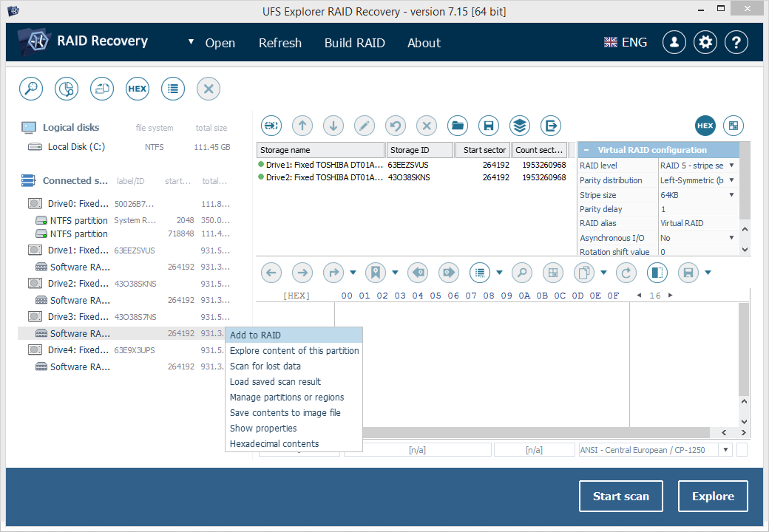The width and height of the screenshot is (769, 532).
Task: Open the structure list dropdown arrow
Action: [499, 273]
